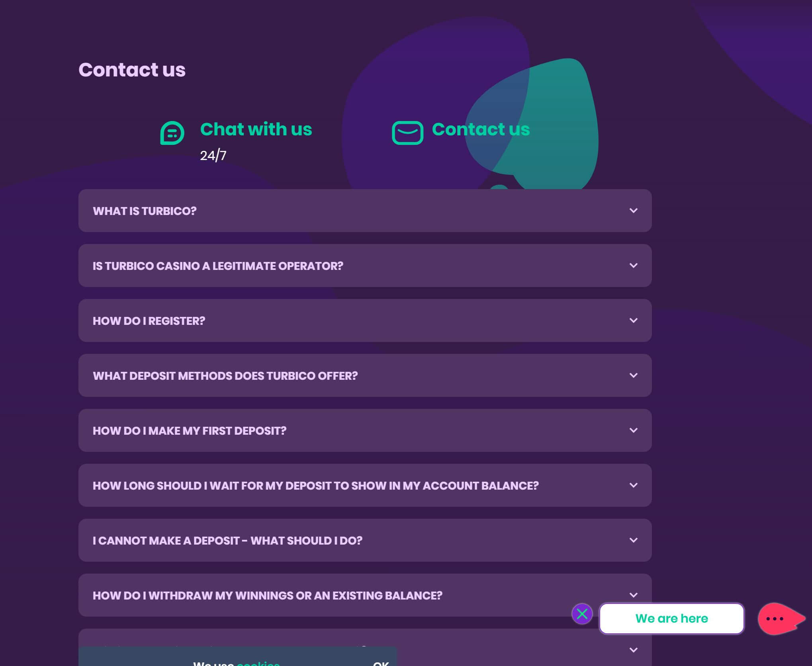Select the Contact us email option
Image resolution: width=812 pixels, height=666 pixels.
481,129
